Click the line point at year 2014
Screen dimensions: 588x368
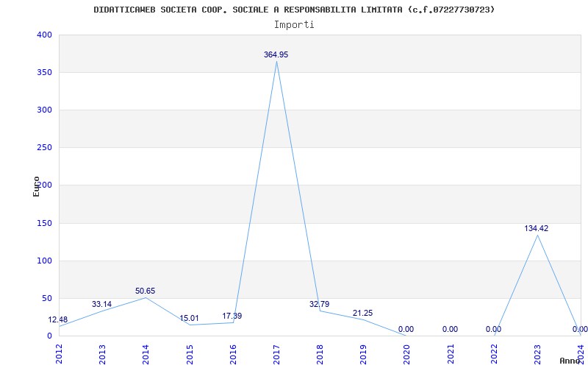146,298
